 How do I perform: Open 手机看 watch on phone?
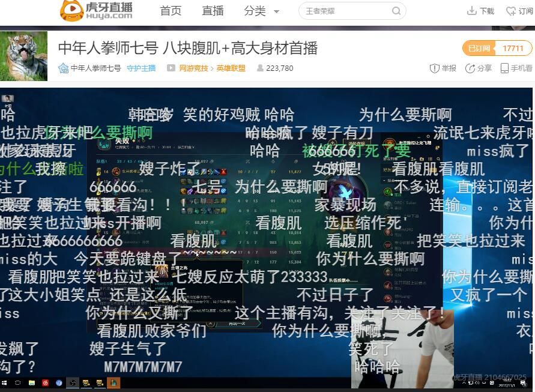pos(516,68)
